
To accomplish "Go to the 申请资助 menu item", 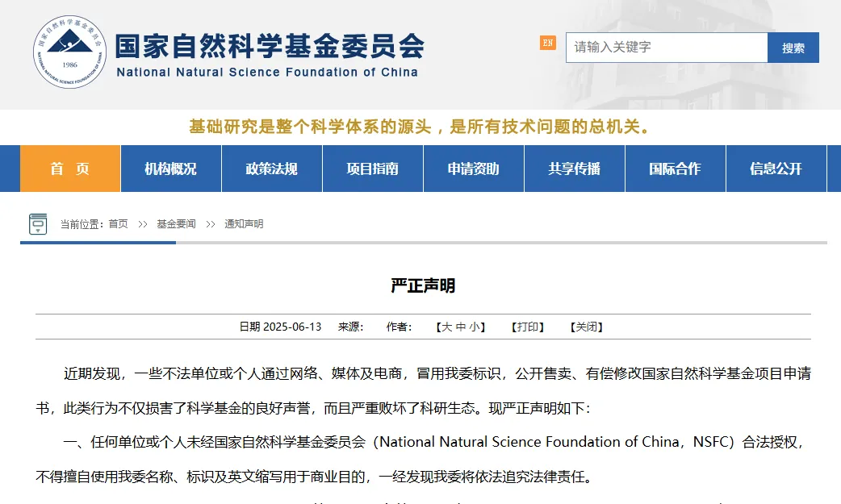I will (x=473, y=169).
